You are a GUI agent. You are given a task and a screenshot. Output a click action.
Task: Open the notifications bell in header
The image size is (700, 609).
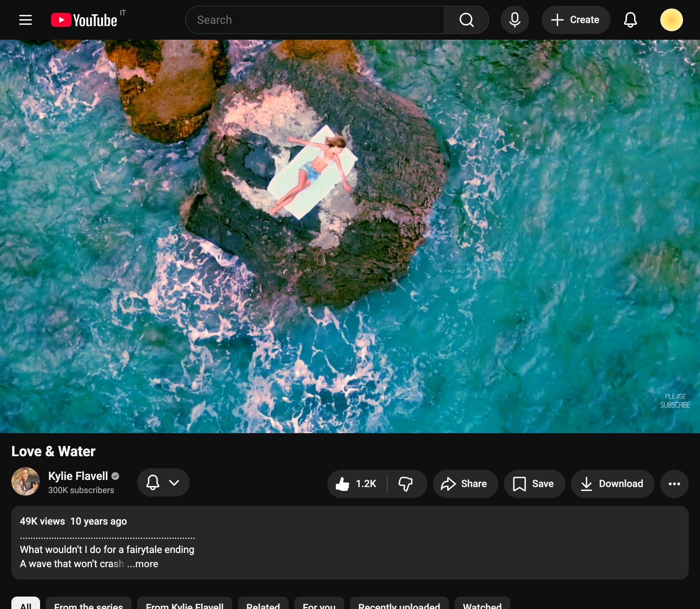coord(630,20)
